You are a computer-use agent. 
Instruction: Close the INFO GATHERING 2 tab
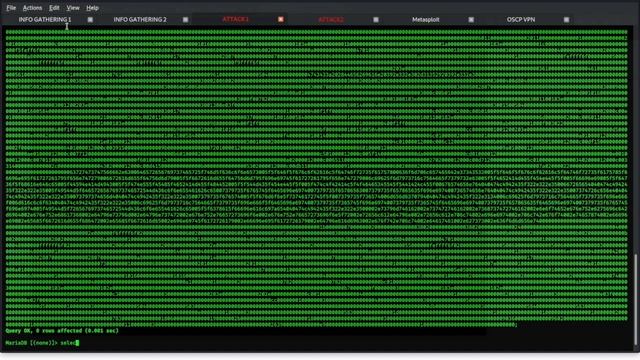[185, 20]
